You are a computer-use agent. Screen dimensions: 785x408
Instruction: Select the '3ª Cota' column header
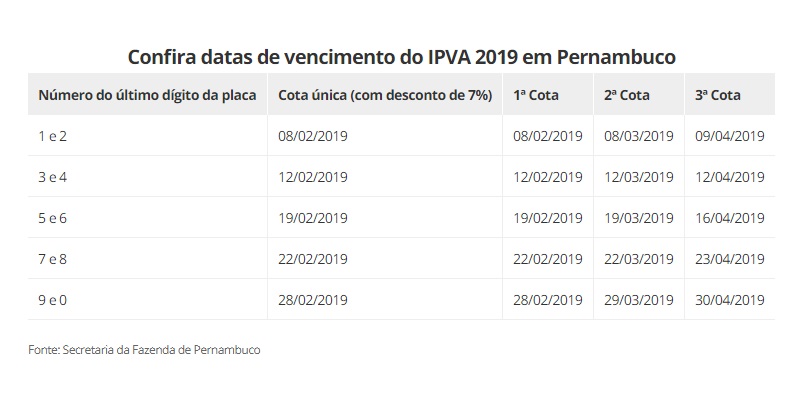(717, 95)
